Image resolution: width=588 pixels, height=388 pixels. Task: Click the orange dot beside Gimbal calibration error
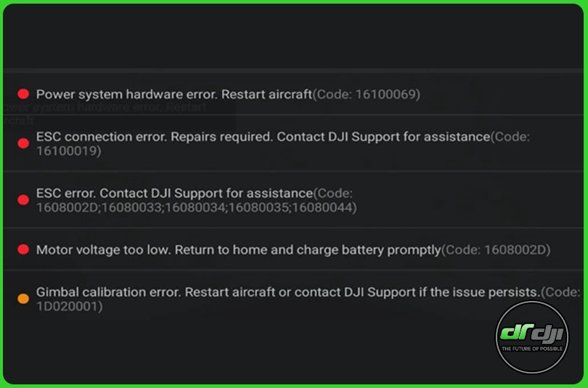coord(23,299)
